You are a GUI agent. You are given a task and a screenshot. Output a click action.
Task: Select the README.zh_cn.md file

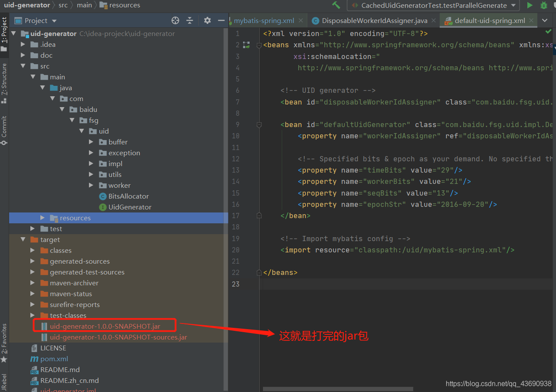65,380
